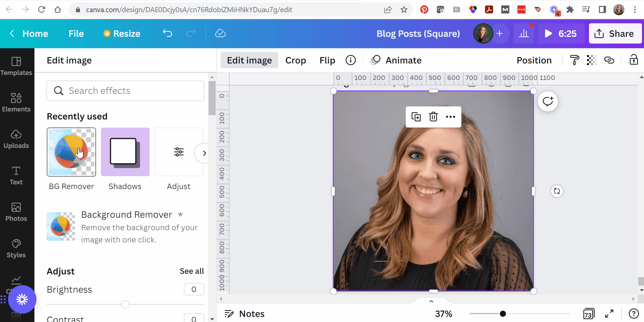
Task: Click the Share button
Action: [x=615, y=33]
